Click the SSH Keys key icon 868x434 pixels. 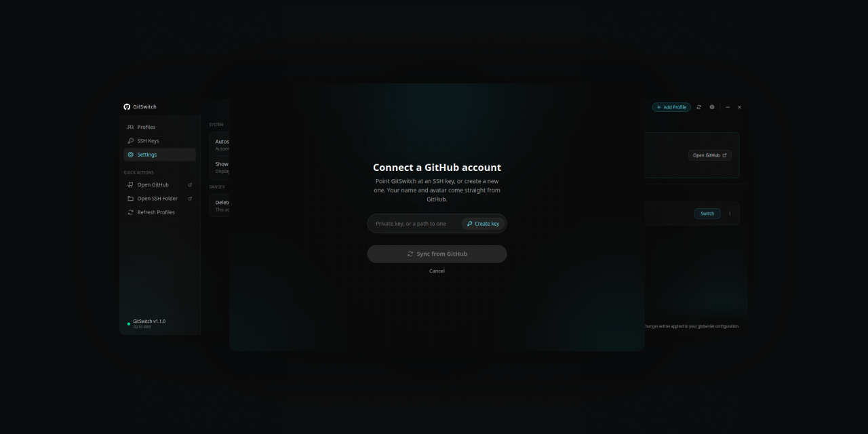click(x=131, y=141)
